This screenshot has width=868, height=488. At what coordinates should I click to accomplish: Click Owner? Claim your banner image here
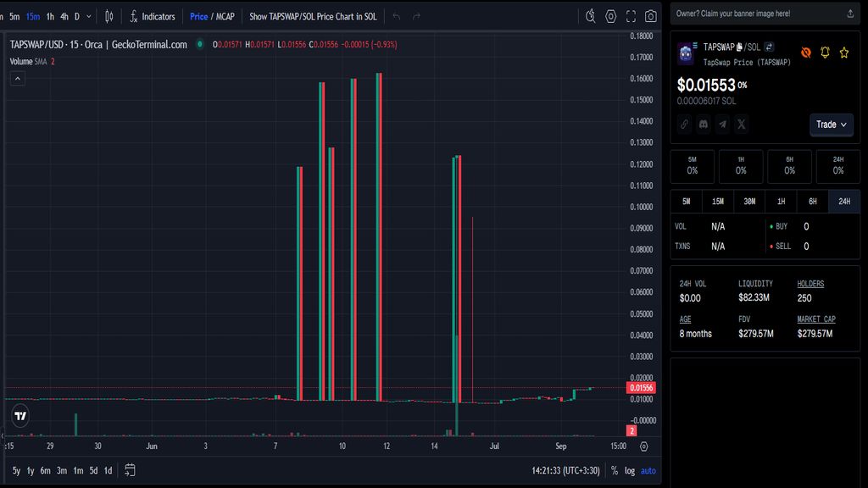[x=733, y=14]
